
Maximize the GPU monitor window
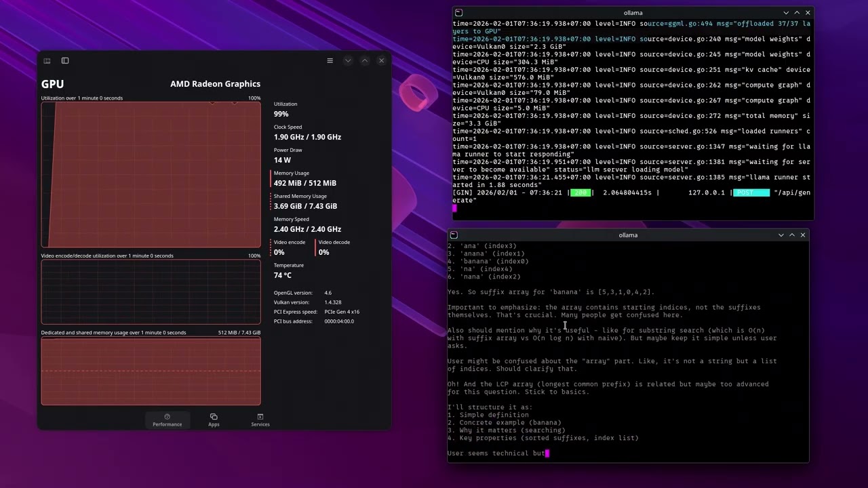pyautogui.click(x=365, y=61)
